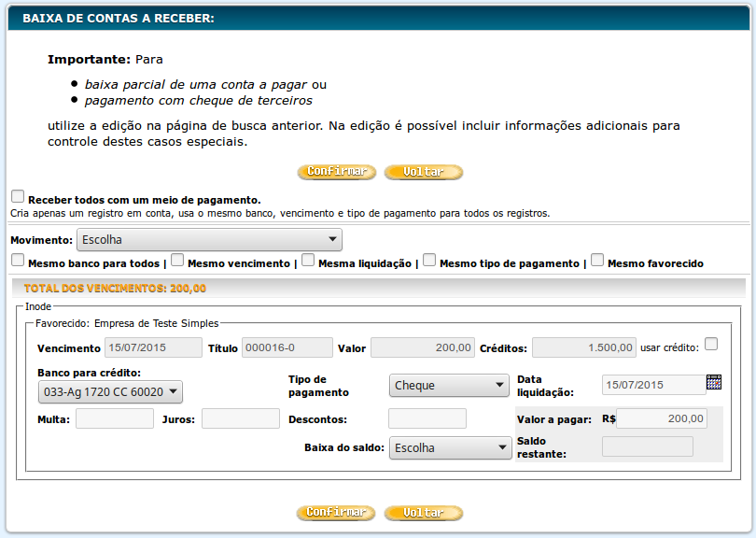Select the 'Valor a pagar' amount field
The width and height of the screenshot is (756, 538).
661,418
